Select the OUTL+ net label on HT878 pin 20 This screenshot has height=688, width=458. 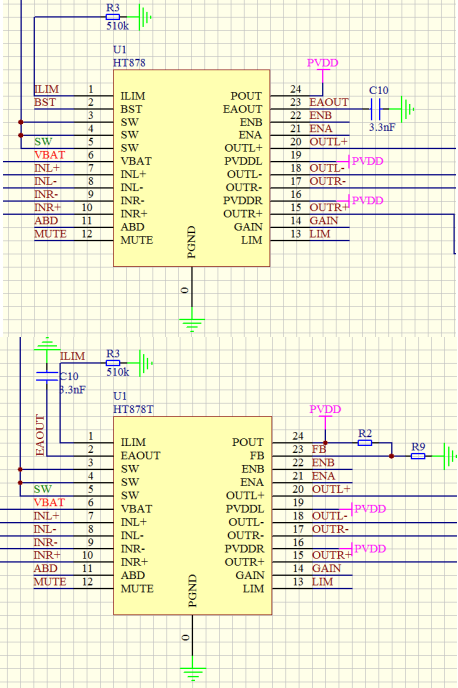tap(328, 142)
